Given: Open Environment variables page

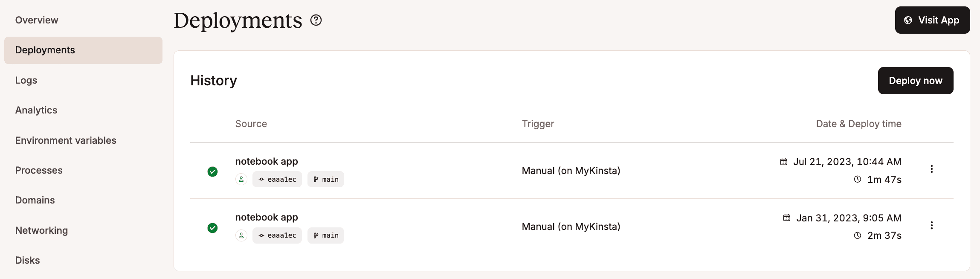Looking at the screenshot, I should coord(66,140).
